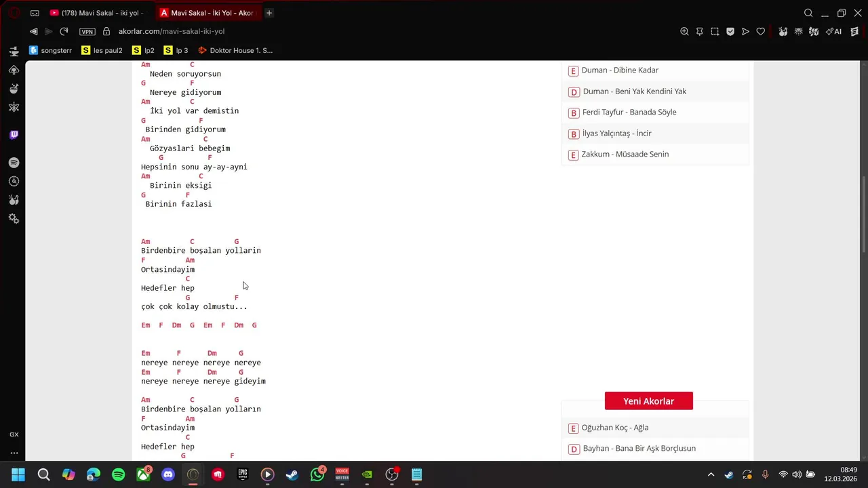Open the page zoom magnifier icon

tap(684, 31)
